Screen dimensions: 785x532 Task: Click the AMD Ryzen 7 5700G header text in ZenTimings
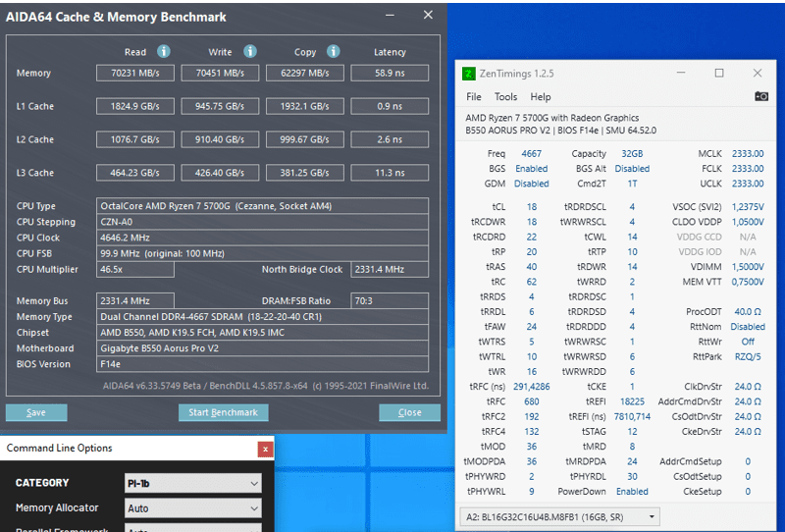click(552, 118)
